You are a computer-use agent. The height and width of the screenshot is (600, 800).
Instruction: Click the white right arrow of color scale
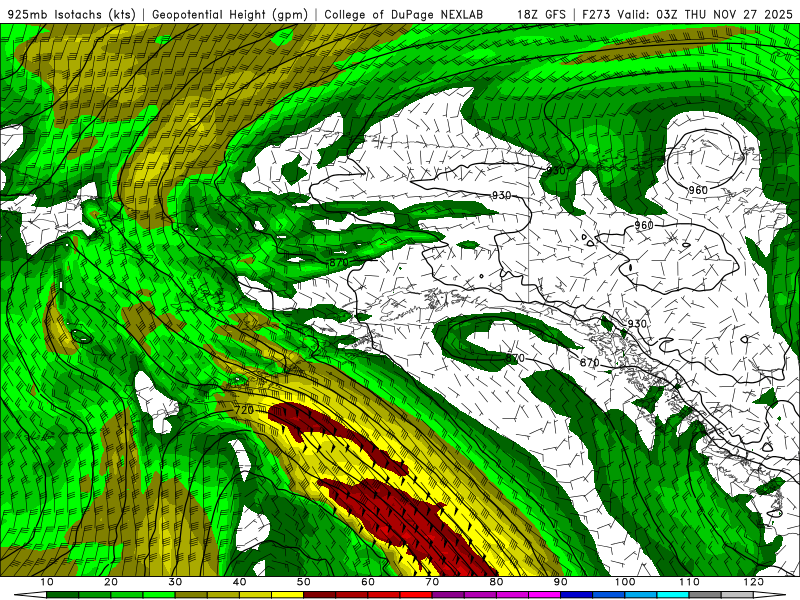pos(770,595)
